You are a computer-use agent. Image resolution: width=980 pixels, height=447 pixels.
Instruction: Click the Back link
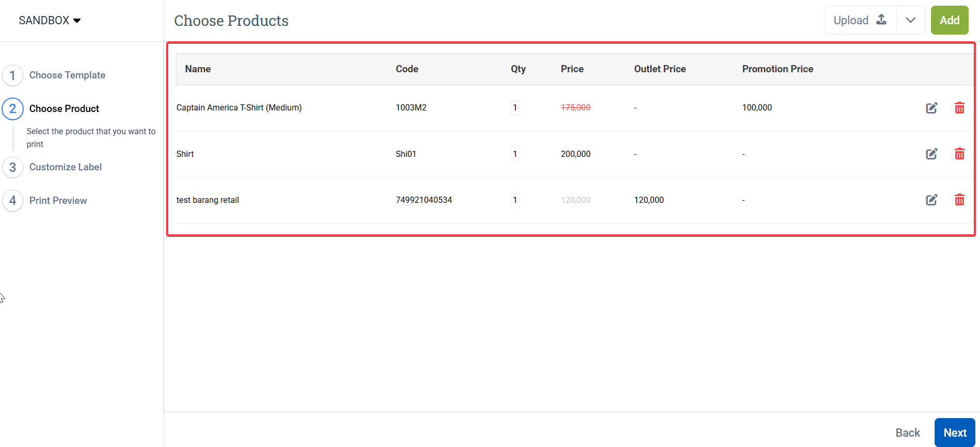(907, 433)
